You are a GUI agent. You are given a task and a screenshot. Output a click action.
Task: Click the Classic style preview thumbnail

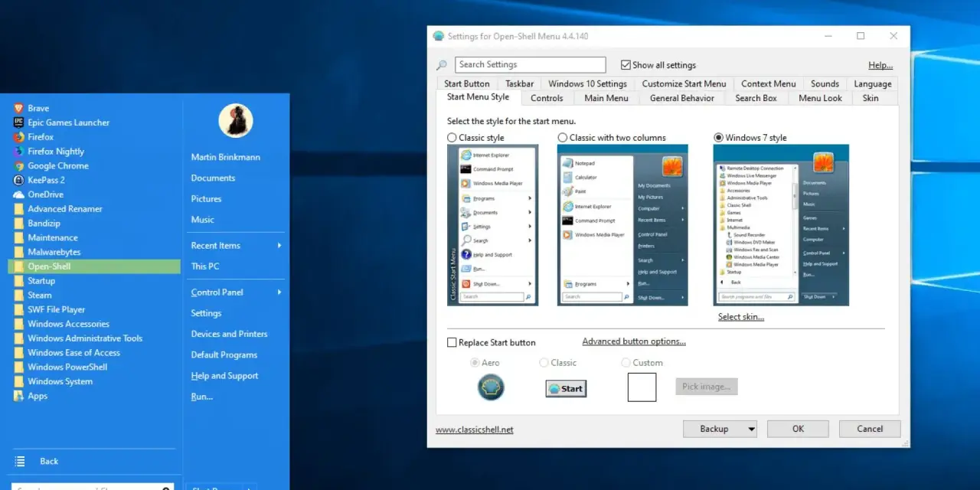[x=492, y=225]
